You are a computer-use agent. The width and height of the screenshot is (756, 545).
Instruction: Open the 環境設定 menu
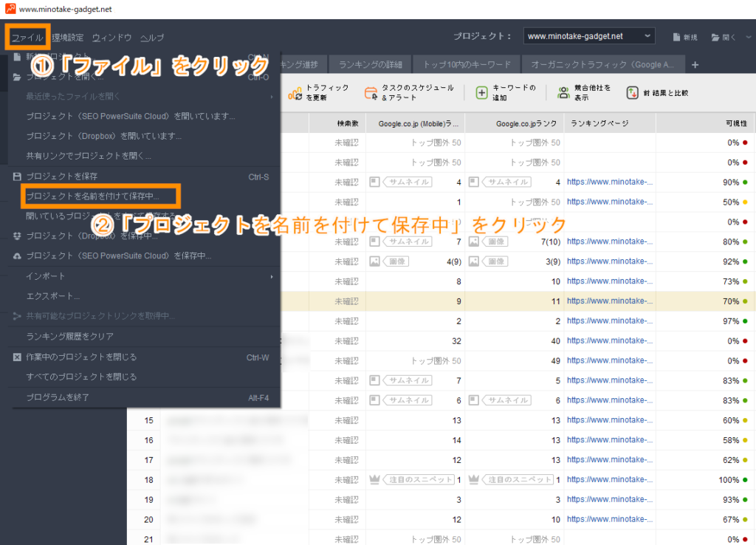[67, 38]
